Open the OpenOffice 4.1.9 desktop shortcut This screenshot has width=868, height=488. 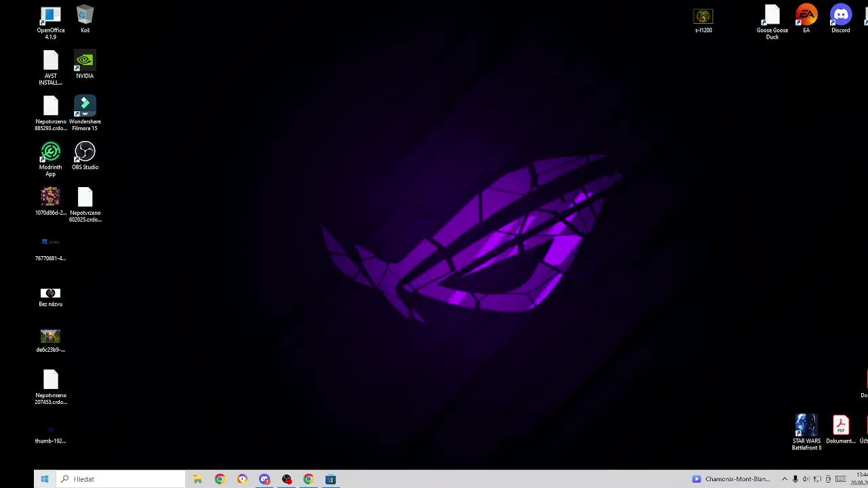(51, 22)
